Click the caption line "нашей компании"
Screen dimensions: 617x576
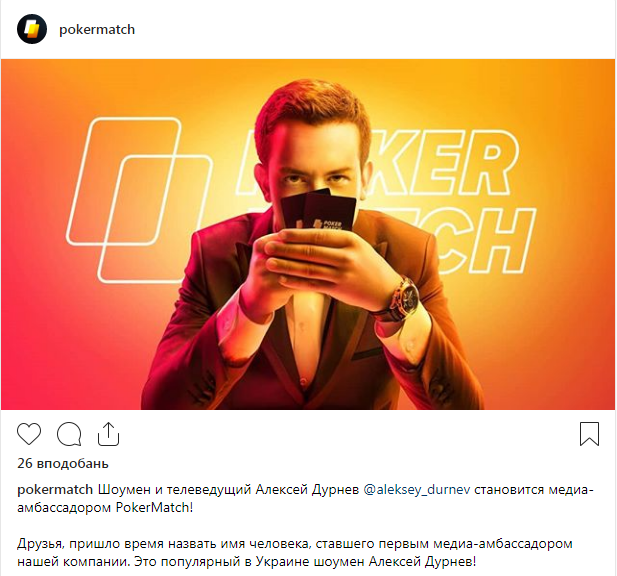tap(74, 562)
